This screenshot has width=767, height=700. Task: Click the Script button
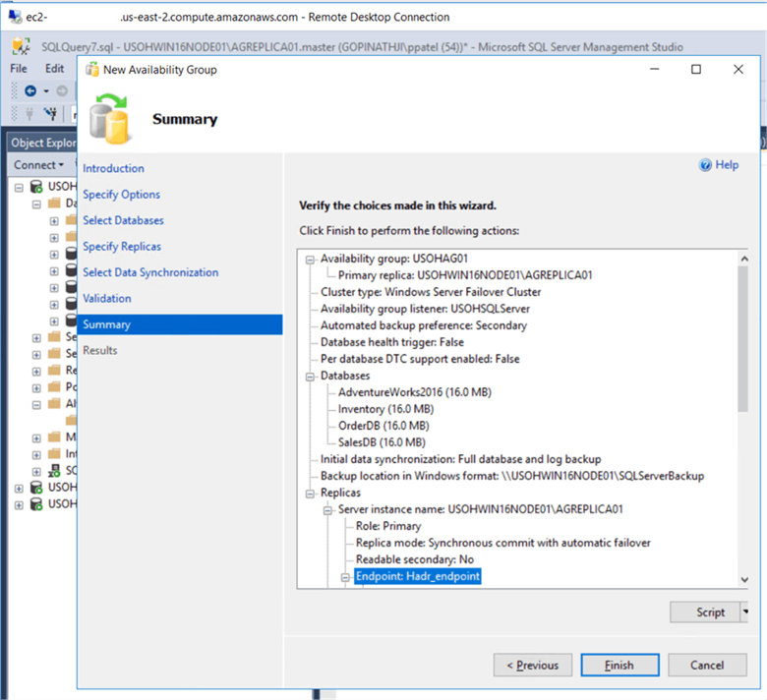[705, 612]
